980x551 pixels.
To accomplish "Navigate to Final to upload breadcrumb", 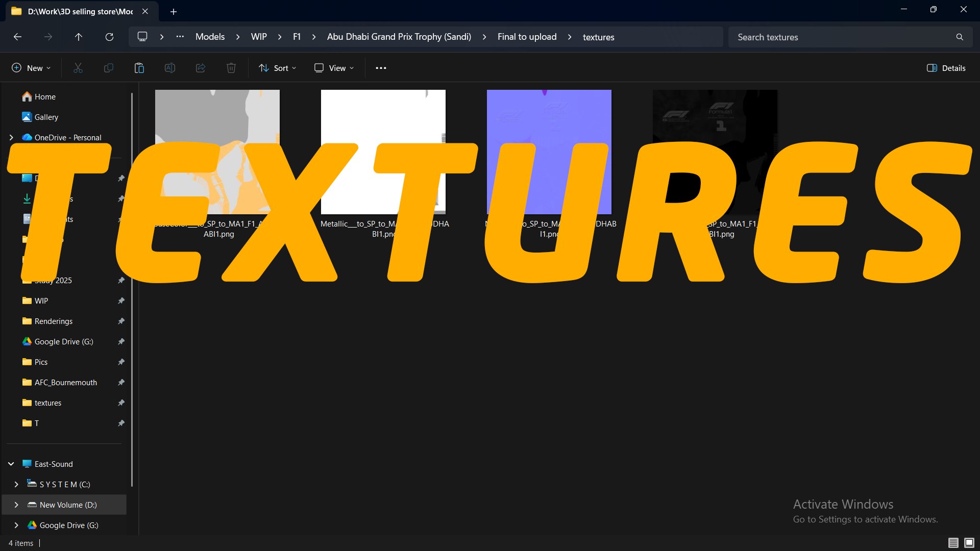I will (x=527, y=37).
